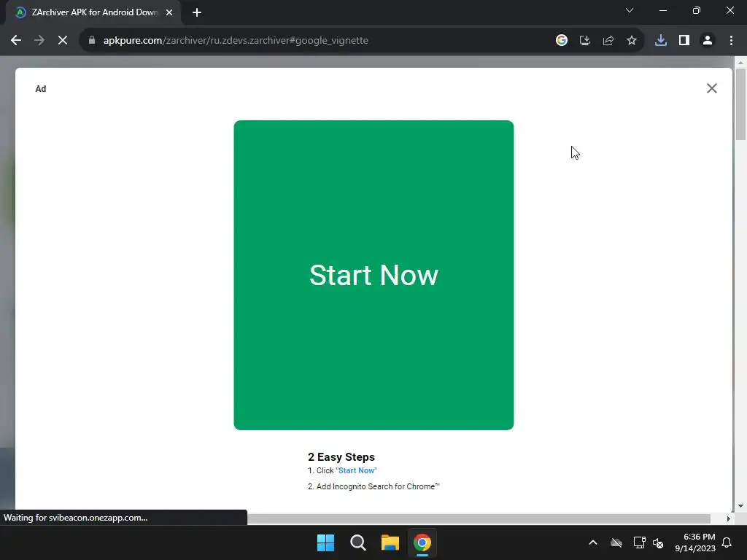View site information via lock icon
The image size is (747, 560).
tap(92, 41)
